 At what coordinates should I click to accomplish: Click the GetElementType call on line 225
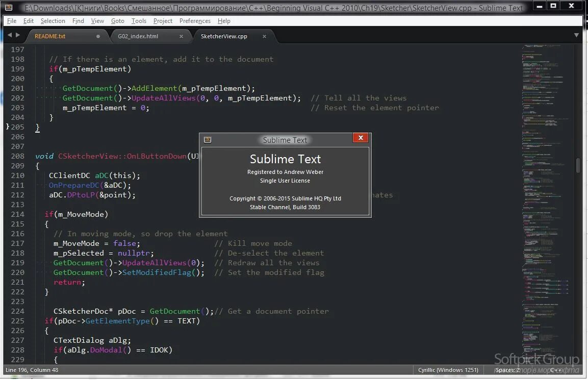118,321
